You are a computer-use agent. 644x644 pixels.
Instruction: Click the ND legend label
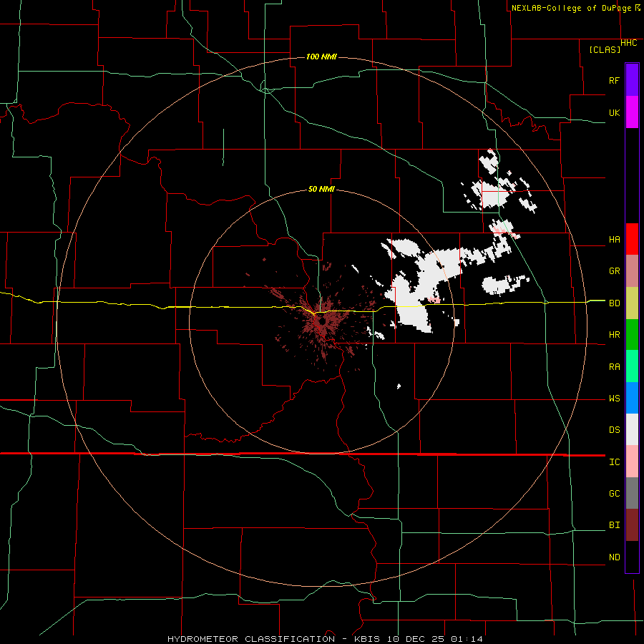614,557
